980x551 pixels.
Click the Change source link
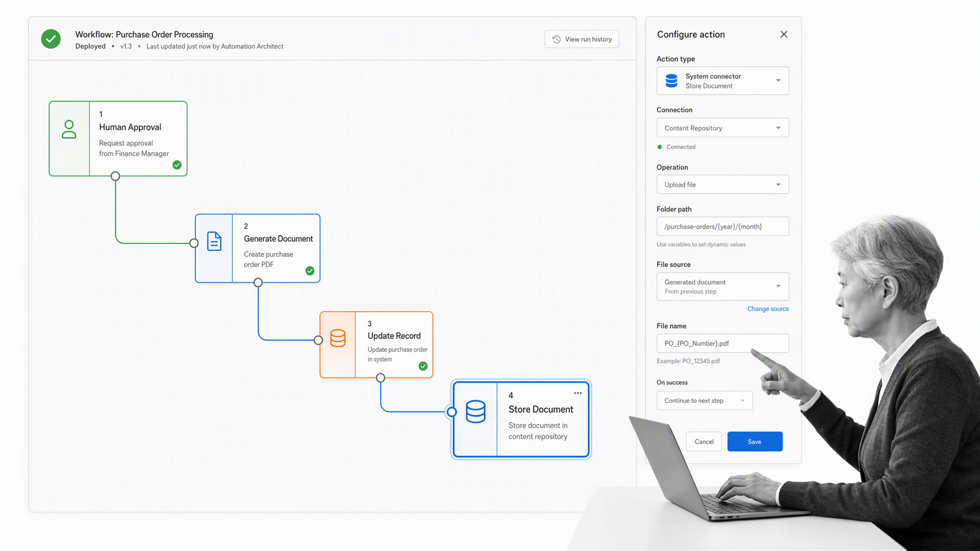[768, 309]
